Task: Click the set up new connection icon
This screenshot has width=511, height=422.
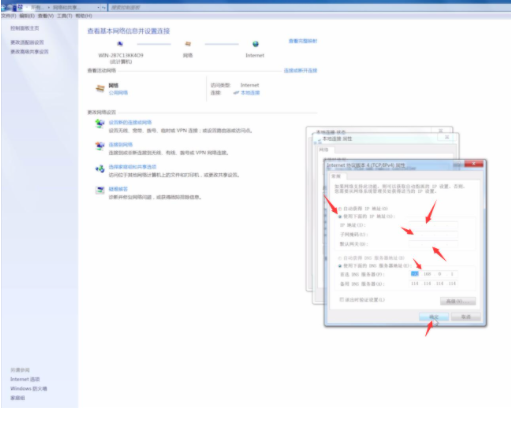Action: click(x=100, y=124)
